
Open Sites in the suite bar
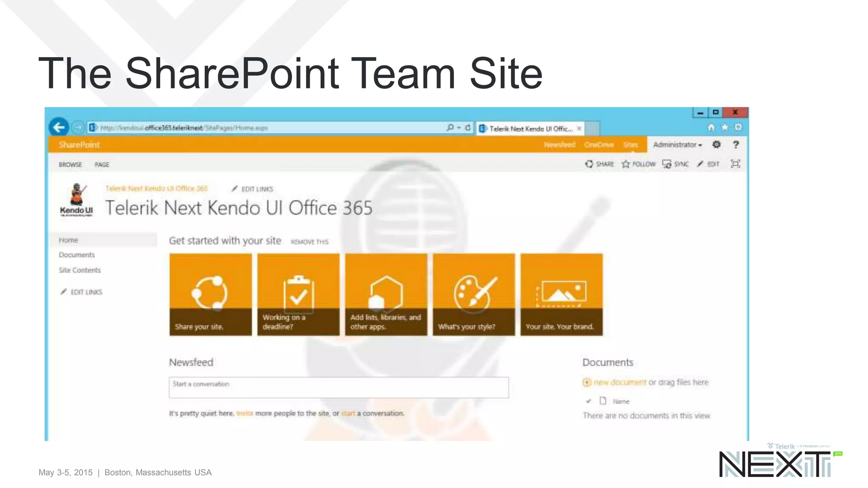coord(631,144)
